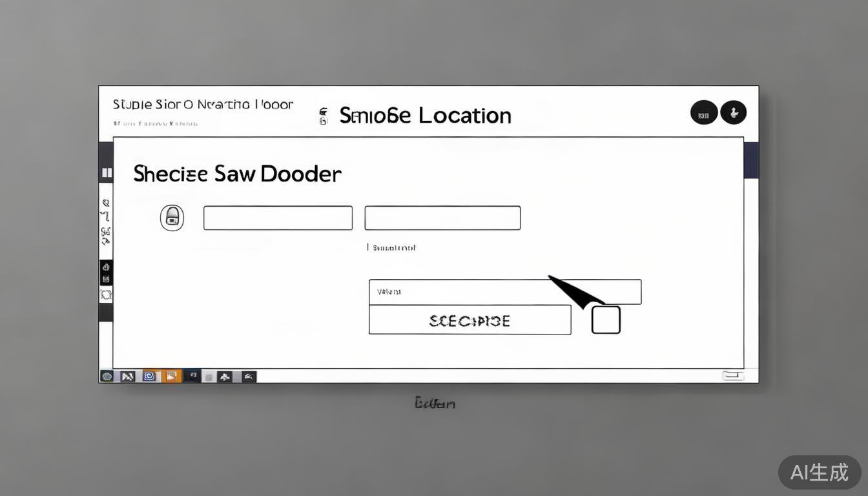Open the orange highlighted taskbar app

tap(171, 376)
